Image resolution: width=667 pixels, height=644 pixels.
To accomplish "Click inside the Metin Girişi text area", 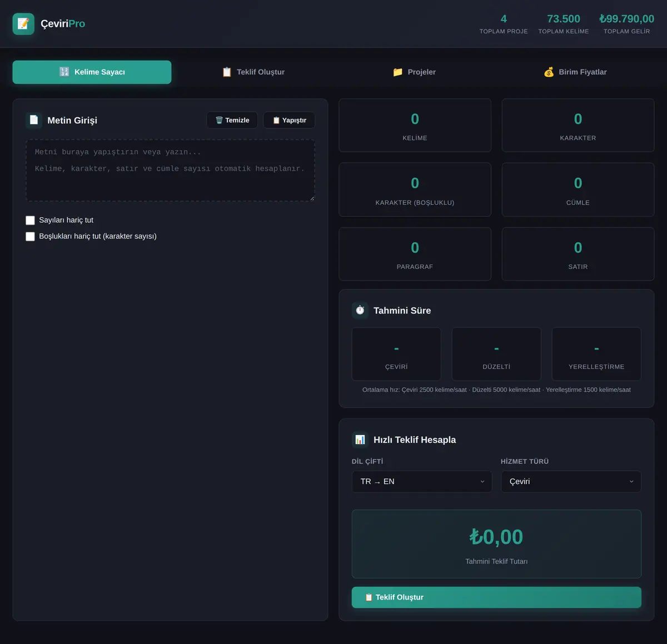I will (170, 170).
